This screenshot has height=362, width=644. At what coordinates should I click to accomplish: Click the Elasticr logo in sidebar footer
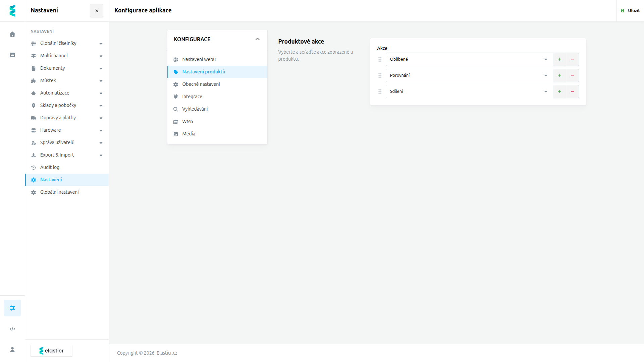click(51, 351)
